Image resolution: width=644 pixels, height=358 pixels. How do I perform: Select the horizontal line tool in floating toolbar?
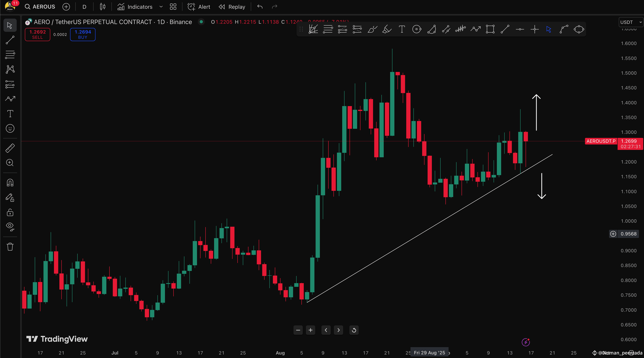520,29
